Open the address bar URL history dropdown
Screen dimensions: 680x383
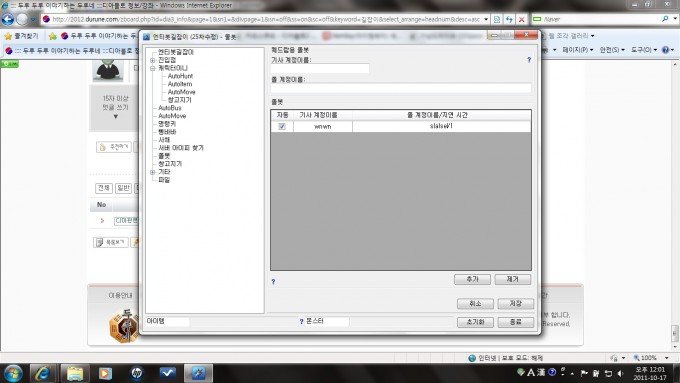coord(486,20)
